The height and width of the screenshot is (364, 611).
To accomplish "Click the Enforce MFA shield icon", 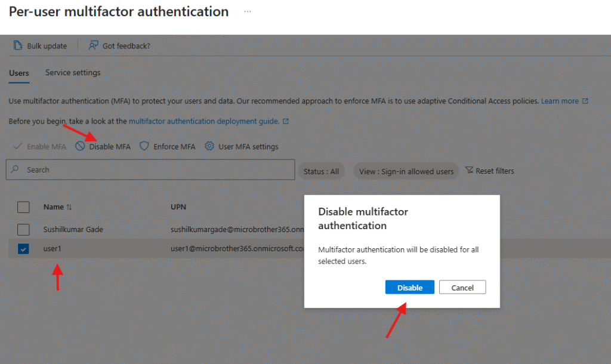I will (144, 146).
